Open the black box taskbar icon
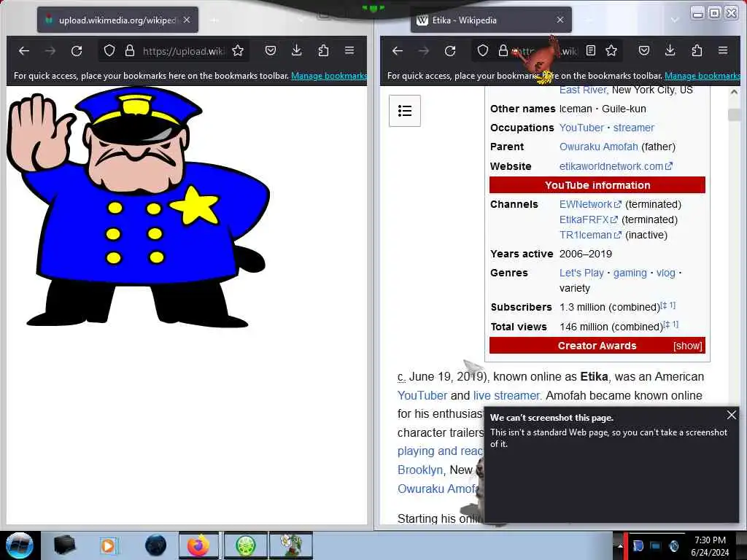 click(x=64, y=545)
